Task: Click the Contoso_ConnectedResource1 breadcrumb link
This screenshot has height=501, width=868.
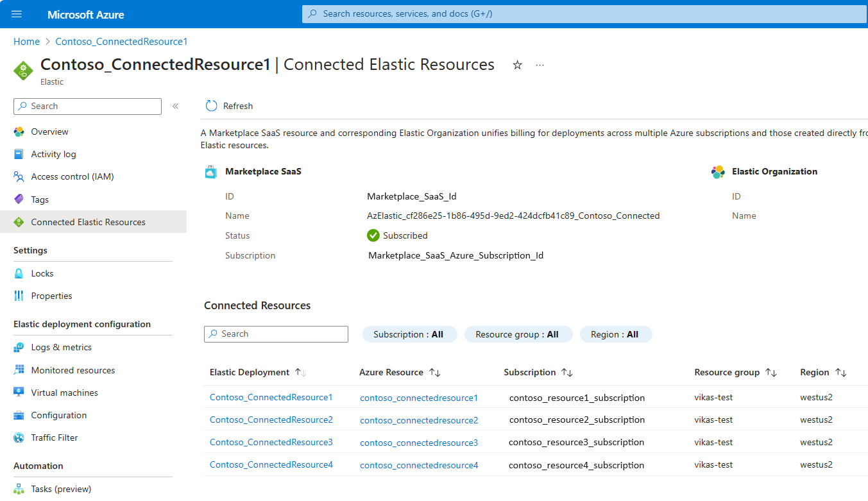Action: click(x=121, y=42)
